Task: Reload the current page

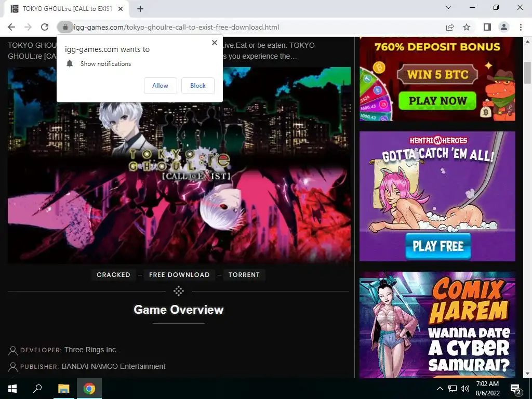Action: coord(45,27)
